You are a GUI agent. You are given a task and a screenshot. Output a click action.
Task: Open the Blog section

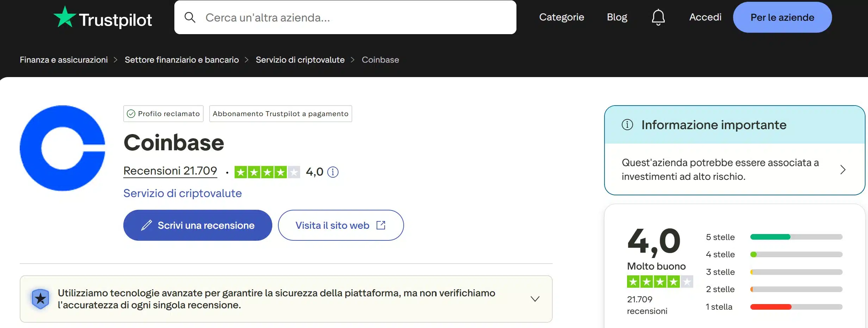[x=616, y=17]
